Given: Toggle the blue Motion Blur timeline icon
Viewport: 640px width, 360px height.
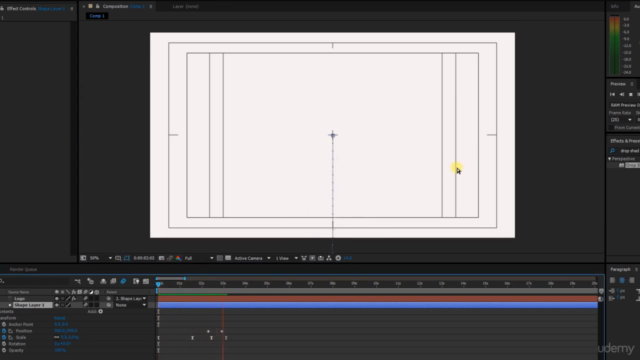Looking at the screenshot, I should click(x=123, y=281).
